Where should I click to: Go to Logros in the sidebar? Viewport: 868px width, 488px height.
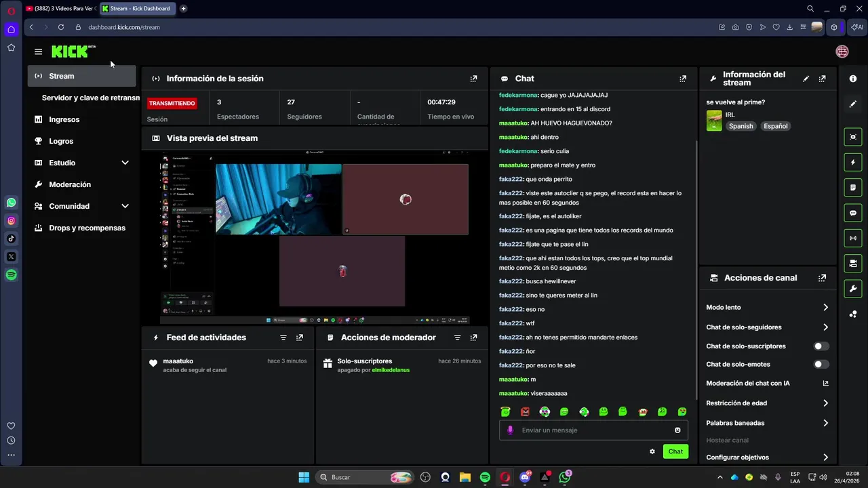[82, 141]
